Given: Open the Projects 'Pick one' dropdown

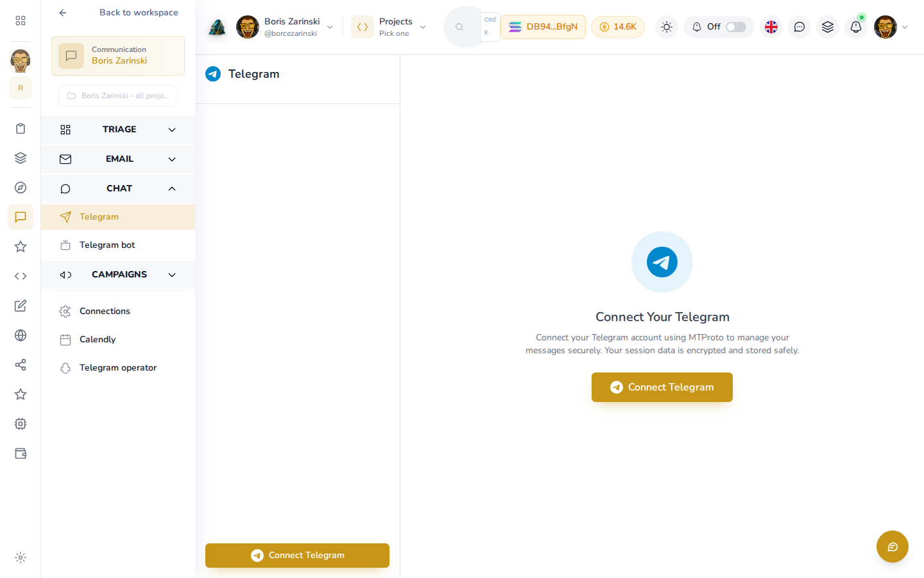Looking at the screenshot, I should click(389, 27).
